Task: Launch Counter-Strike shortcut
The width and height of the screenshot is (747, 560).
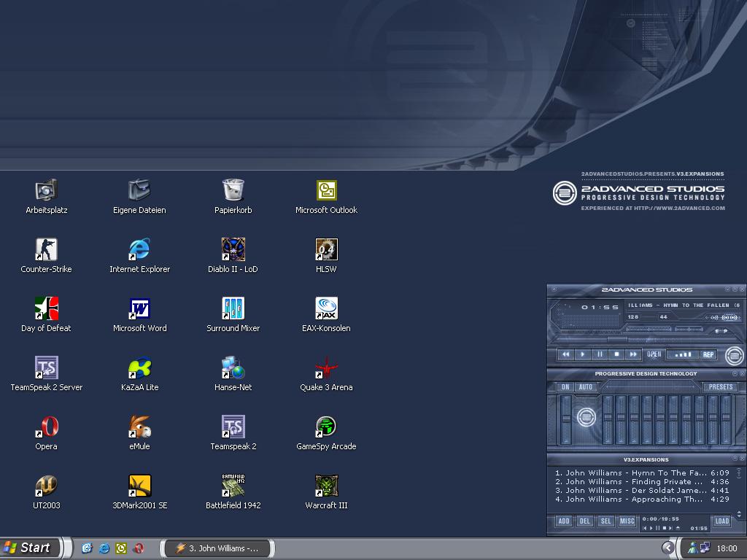Action: [46, 255]
